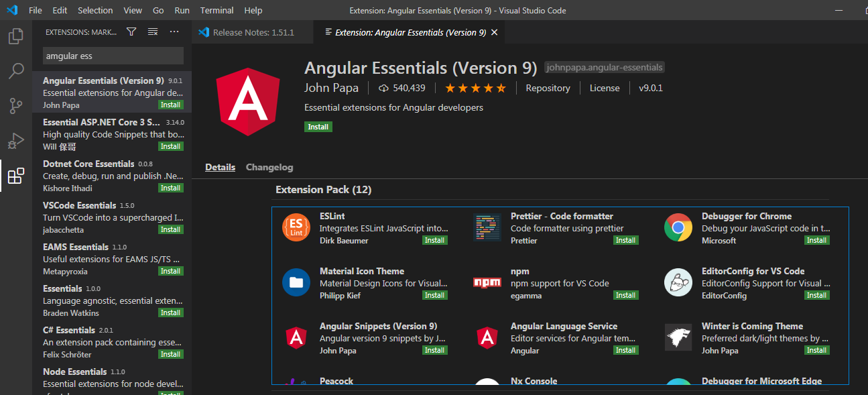Click inside the extensions search input
This screenshot has height=395, width=868.
tap(112, 55)
